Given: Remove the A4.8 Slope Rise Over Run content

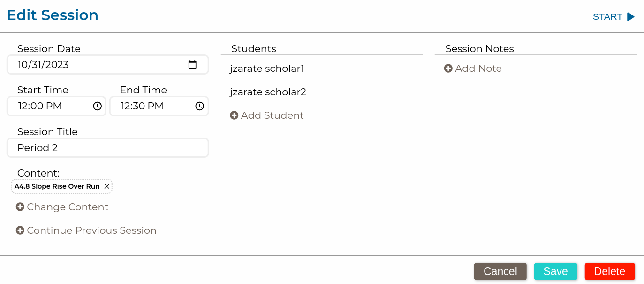Looking at the screenshot, I should tap(107, 186).
